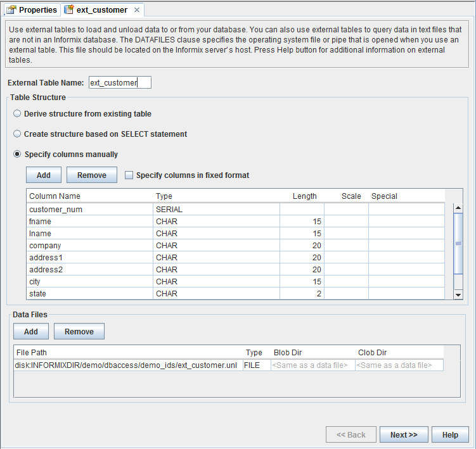The image size is (476, 449).
Task: Switch to the Properties tab
Action: 37,10
